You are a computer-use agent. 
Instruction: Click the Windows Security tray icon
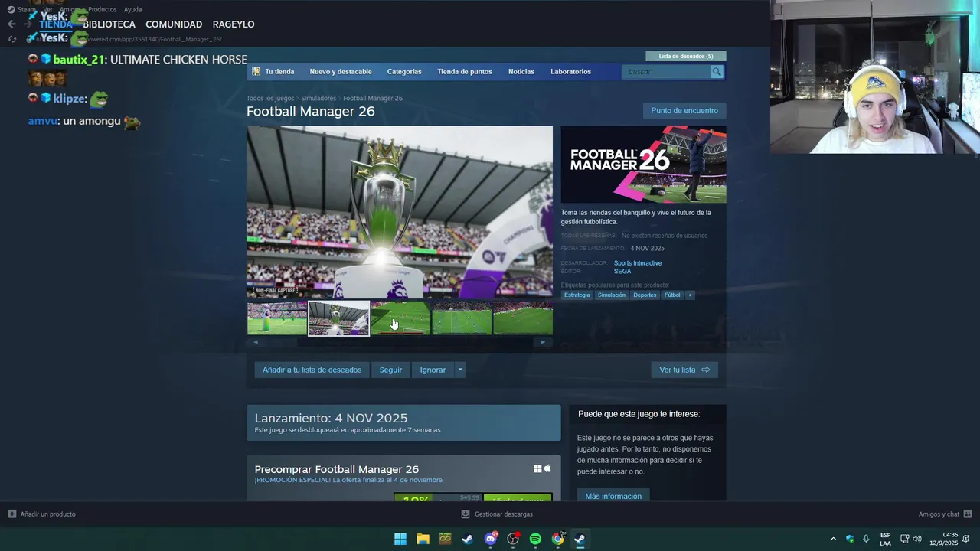tap(850, 539)
